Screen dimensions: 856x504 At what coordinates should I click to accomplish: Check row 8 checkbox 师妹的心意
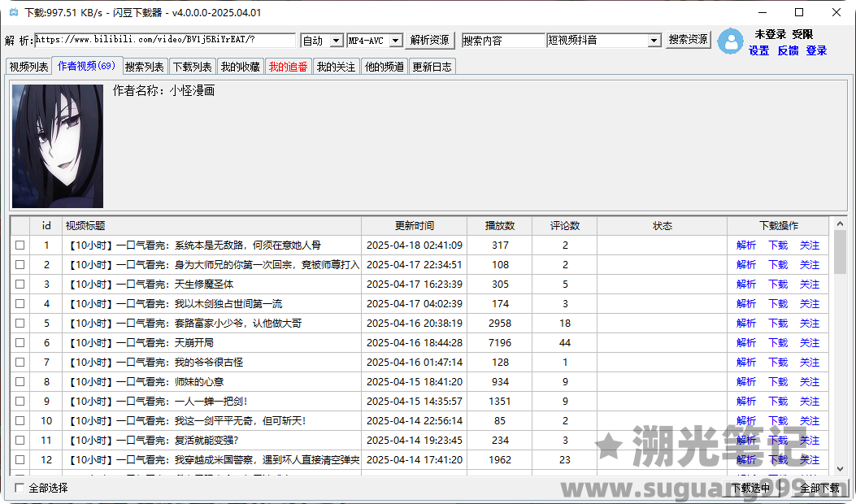tap(20, 382)
